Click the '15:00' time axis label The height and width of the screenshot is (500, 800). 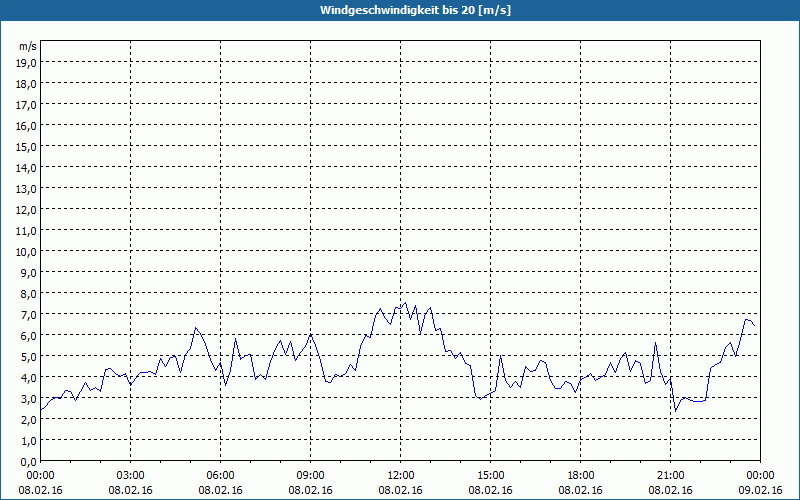click(491, 476)
